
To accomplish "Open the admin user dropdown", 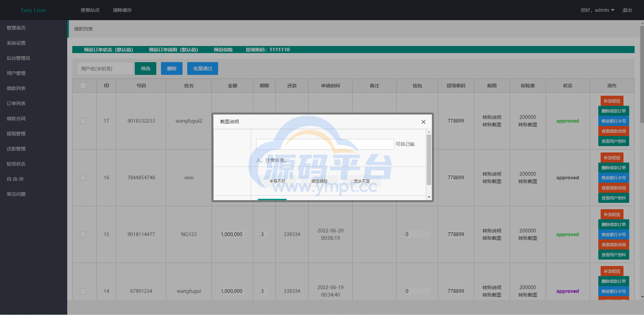I will point(598,10).
